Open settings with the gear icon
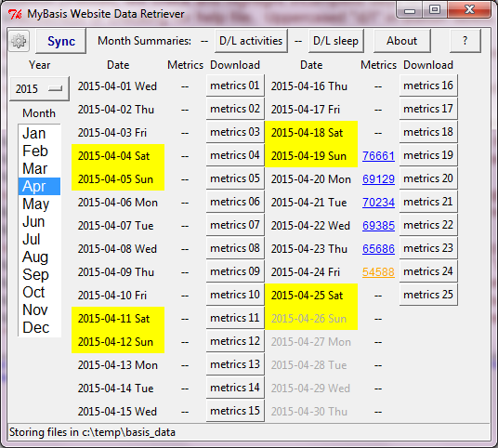 click(19, 41)
